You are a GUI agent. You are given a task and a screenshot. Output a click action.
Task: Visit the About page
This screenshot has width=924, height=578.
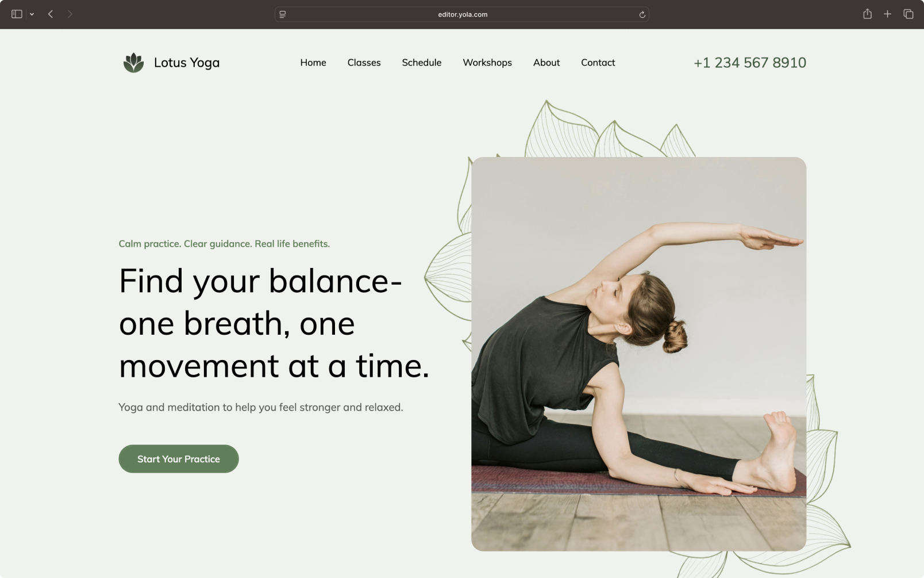[546, 63]
